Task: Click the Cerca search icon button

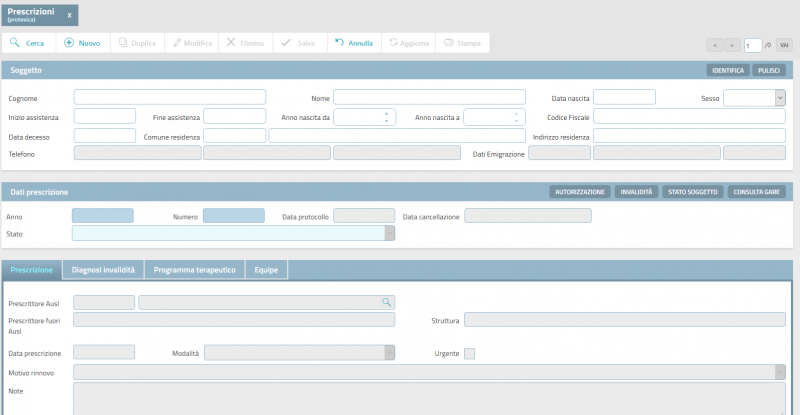Action: pos(16,43)
